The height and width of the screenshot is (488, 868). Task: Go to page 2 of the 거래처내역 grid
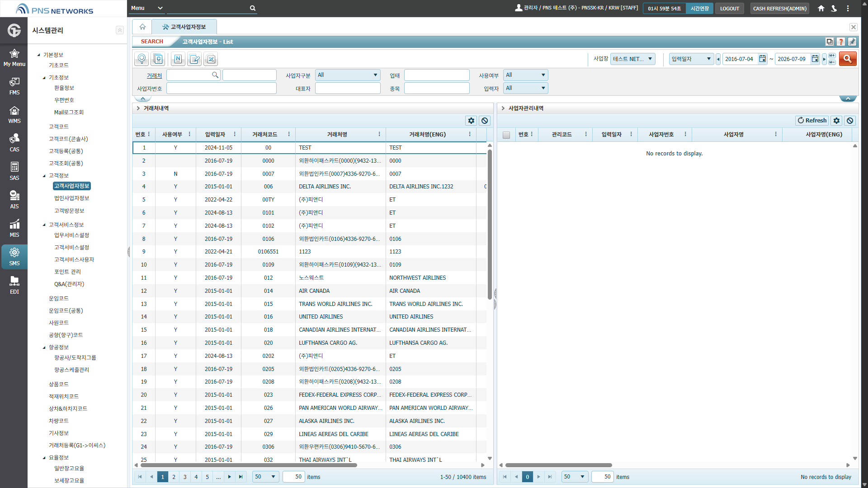pyautogui.click(x=174, y=477)
